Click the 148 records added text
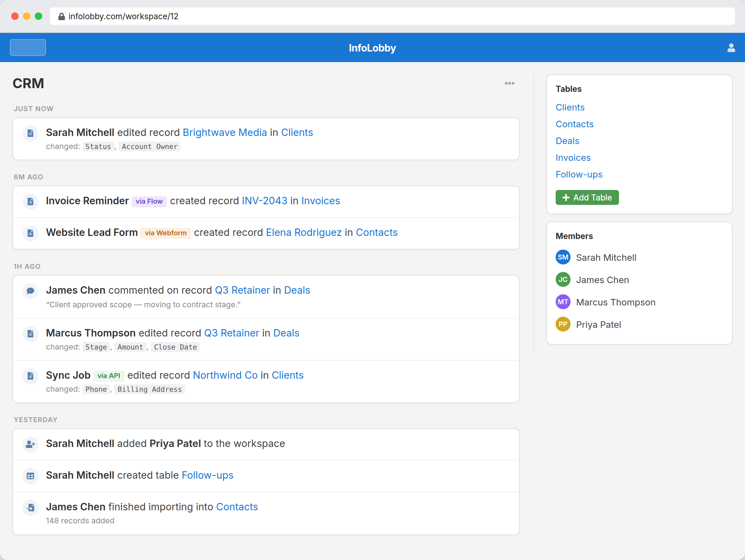 tap(80, 521)
